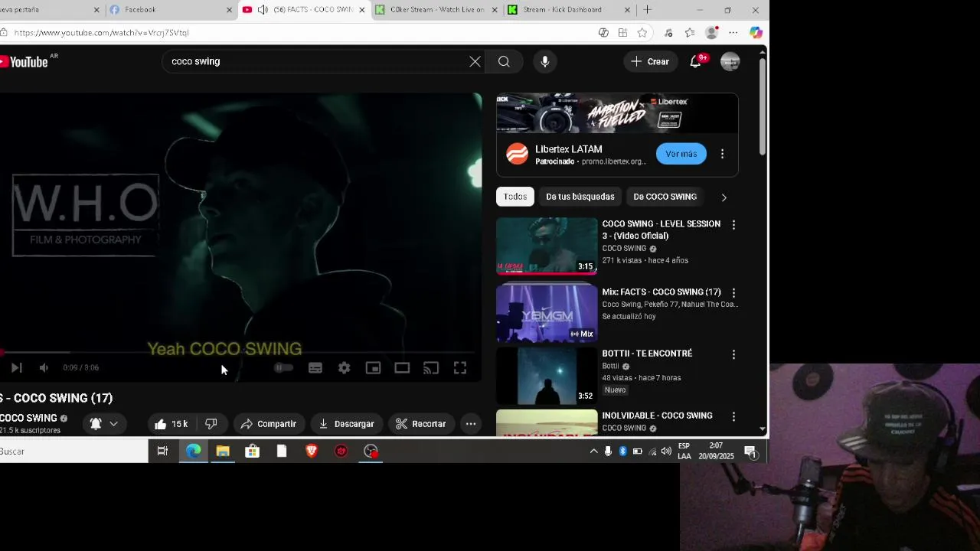Enter fullscreen video mode

click(x=460, y=368)
